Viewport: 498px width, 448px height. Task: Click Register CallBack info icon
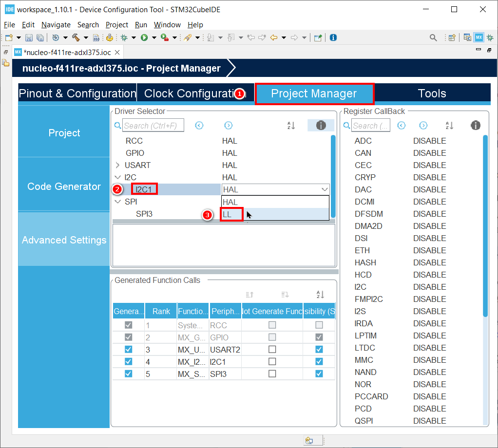(476, 125)
